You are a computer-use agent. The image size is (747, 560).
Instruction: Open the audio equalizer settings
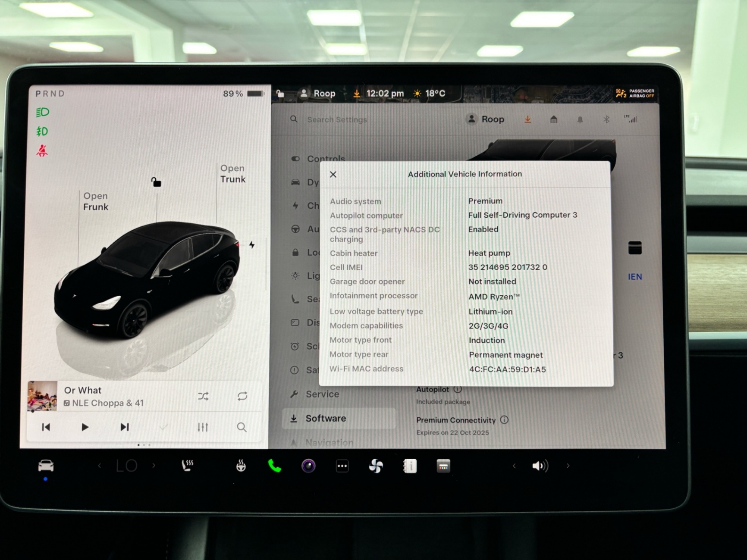(203, 427)
